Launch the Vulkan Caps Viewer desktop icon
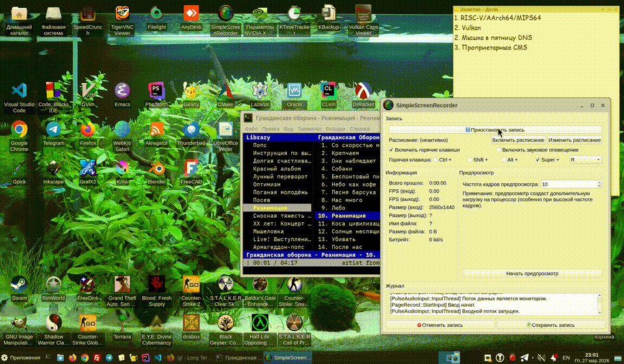The height and width of the screenshot is (364, 624). pos(363,21)
